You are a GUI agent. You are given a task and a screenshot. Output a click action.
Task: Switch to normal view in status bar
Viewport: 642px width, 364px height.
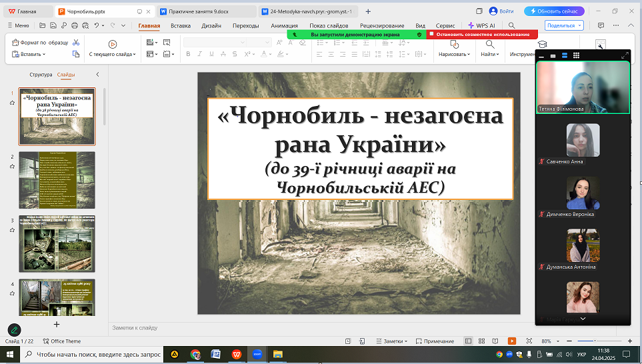coord(468,341)
